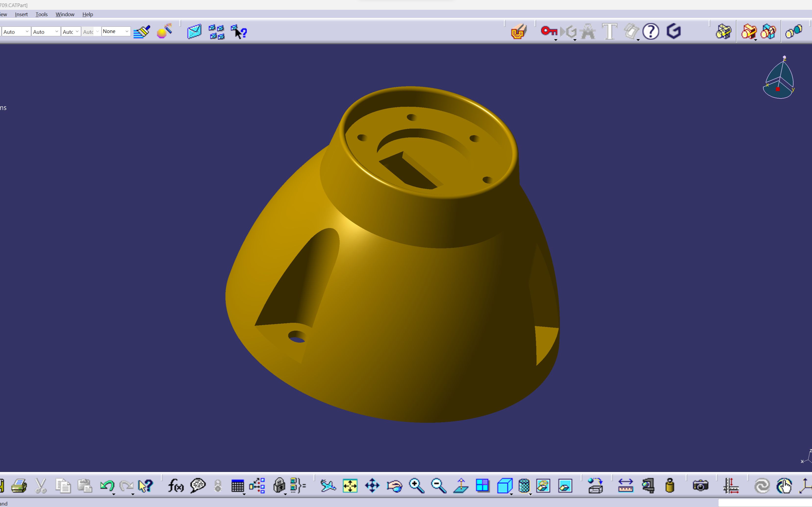This screenshot has width=812, height=507.
Task: Click the Zoom In magnifier
Action: point(416,485)
